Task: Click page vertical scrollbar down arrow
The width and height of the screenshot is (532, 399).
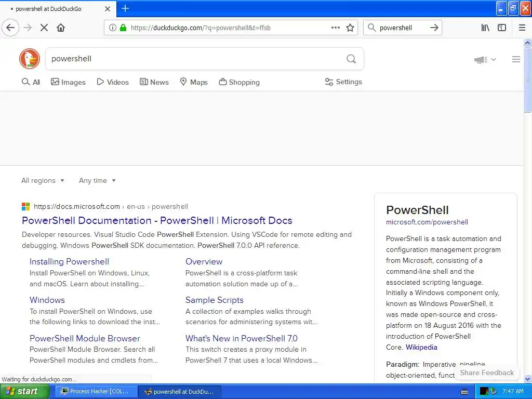Action: point(528,379)
